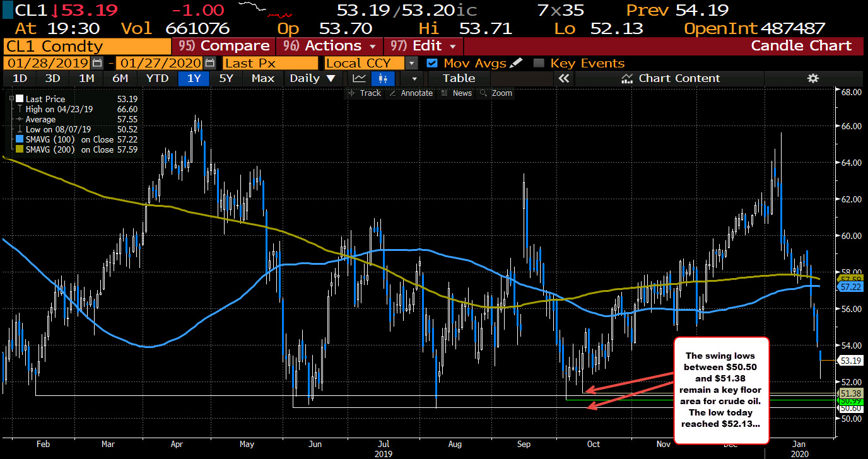Expand the Edit menu arrow

click(x=452, y=46)
